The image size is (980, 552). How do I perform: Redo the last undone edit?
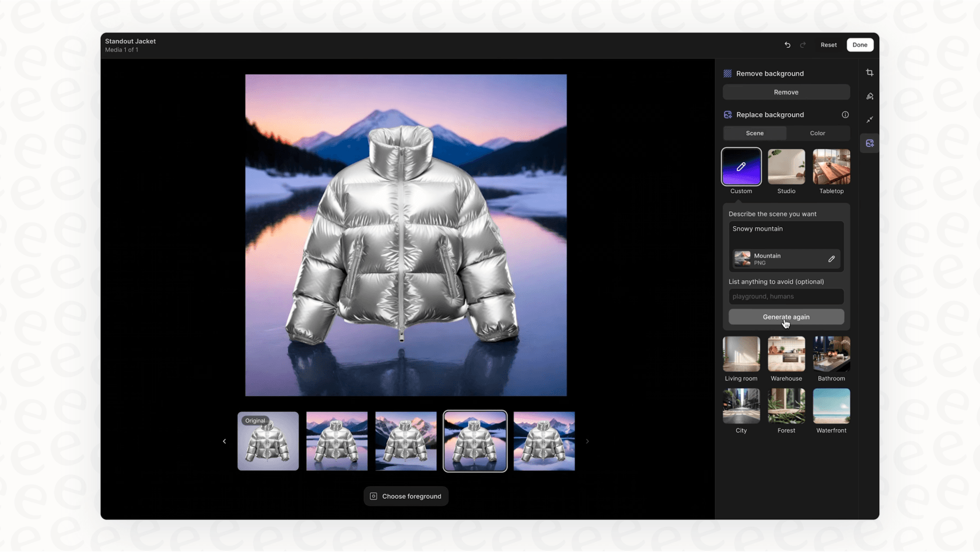(x=803, y=45)
